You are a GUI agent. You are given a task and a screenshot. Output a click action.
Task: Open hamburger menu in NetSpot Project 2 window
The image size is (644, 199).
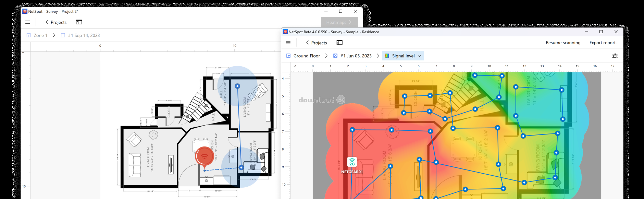[x=28, y=22]
